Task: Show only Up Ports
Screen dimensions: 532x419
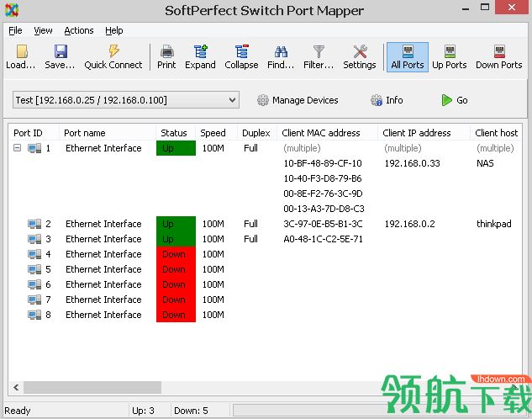Action: [450, 56]
